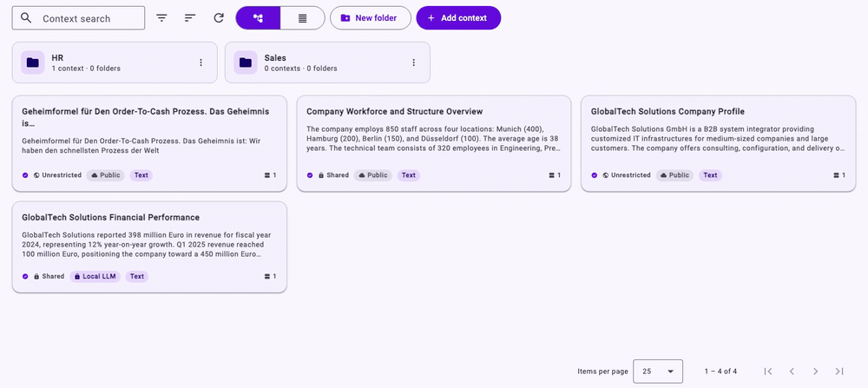Open the Sales folder
Image resolution: width=868 pixels, height=388 pixels.
327,62
